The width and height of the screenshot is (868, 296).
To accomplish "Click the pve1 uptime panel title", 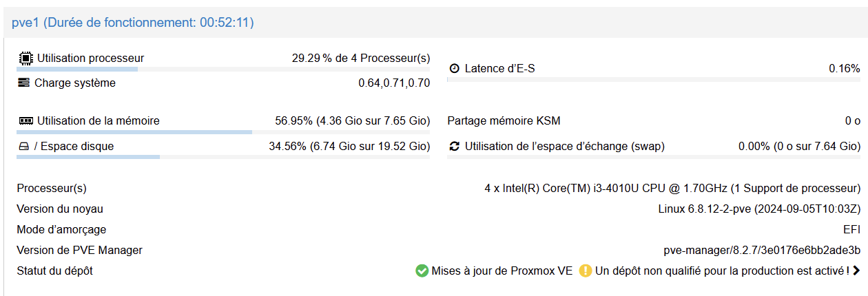I will (x=133, y=23).
